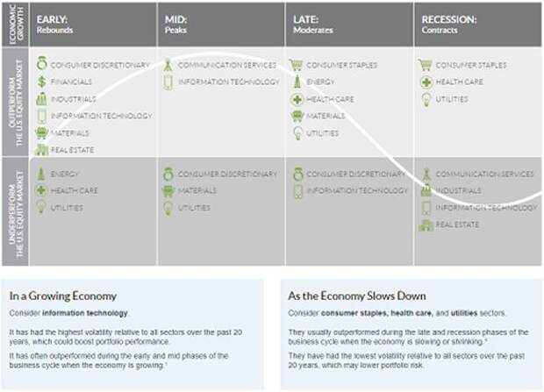Click the 'In a Growing Economy' heading
Viewport: 544px width, 392px height.
point(63,296)
